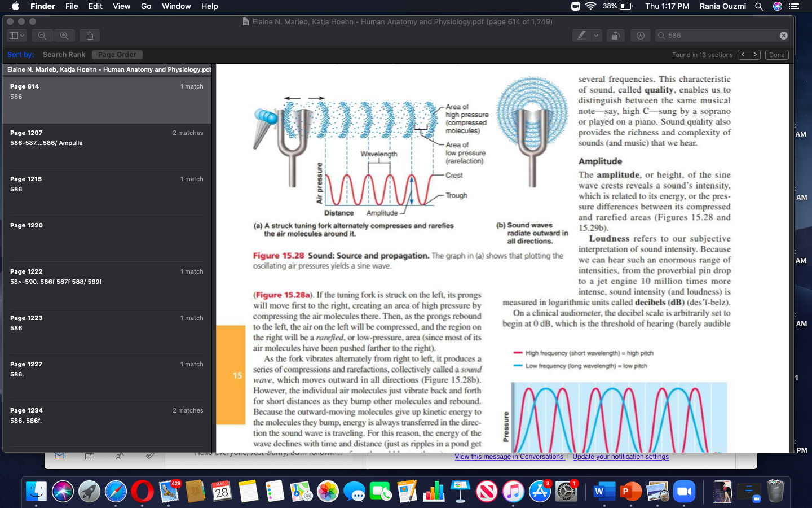Click the rotate page icon
Viewport: 812px width, 508px height.
point(615,36)
